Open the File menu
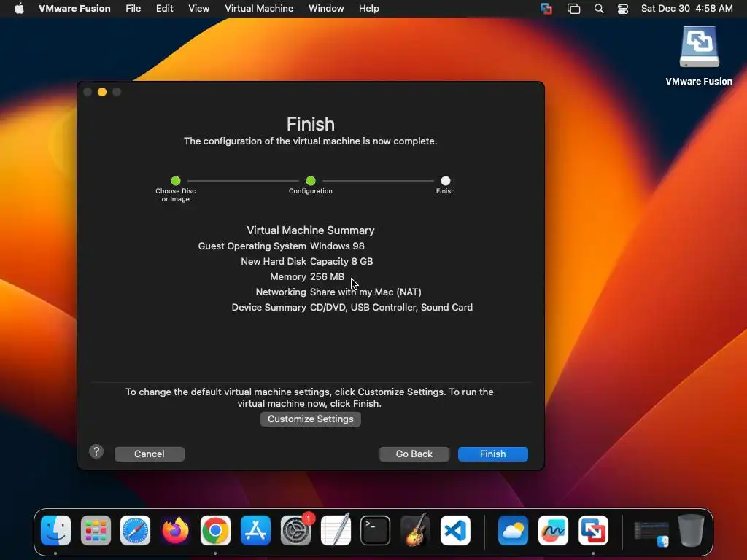Screen dimensions: 747x560 click(x=133, y=8)
